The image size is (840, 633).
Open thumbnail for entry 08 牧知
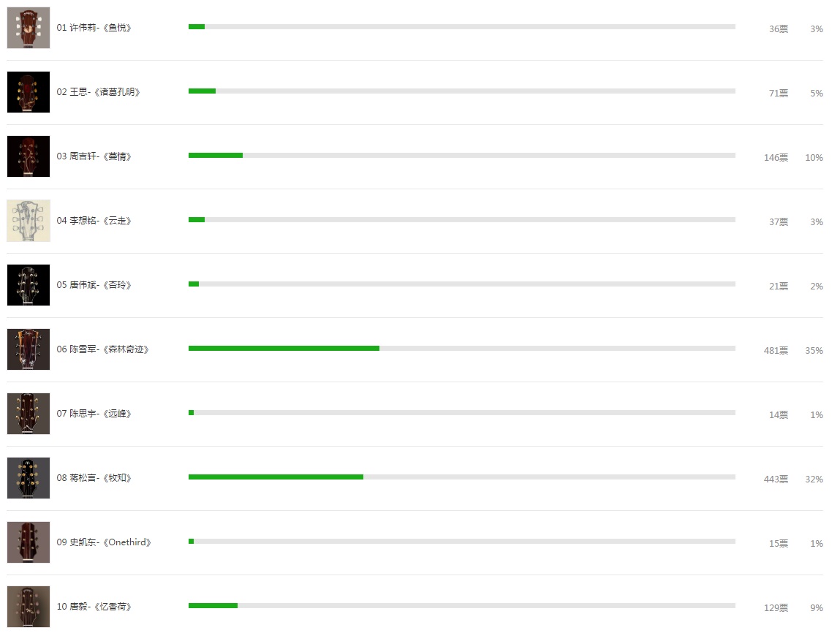pyautogui.click(x=29, y=478)
